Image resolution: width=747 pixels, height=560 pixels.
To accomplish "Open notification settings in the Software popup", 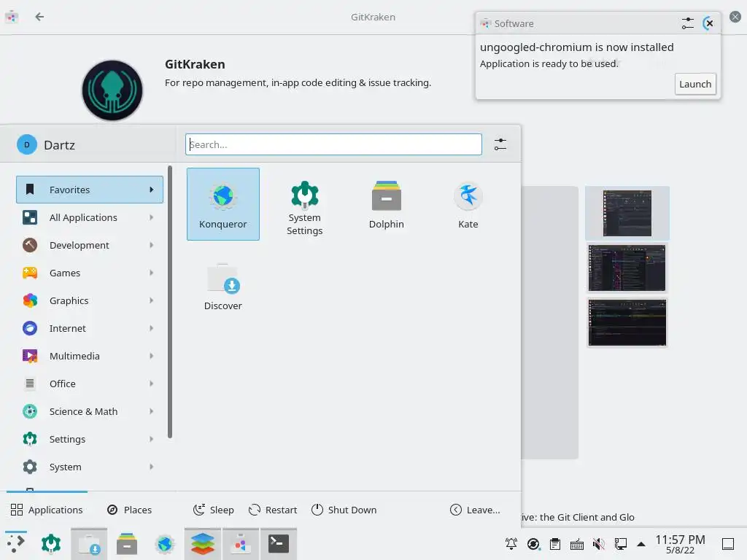I will (x=687, y=23).
